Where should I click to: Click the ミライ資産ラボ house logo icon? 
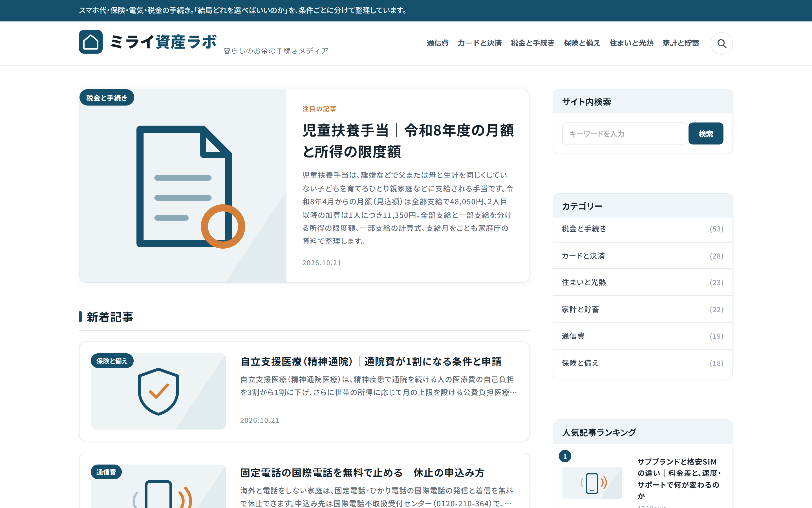(91, 42)
